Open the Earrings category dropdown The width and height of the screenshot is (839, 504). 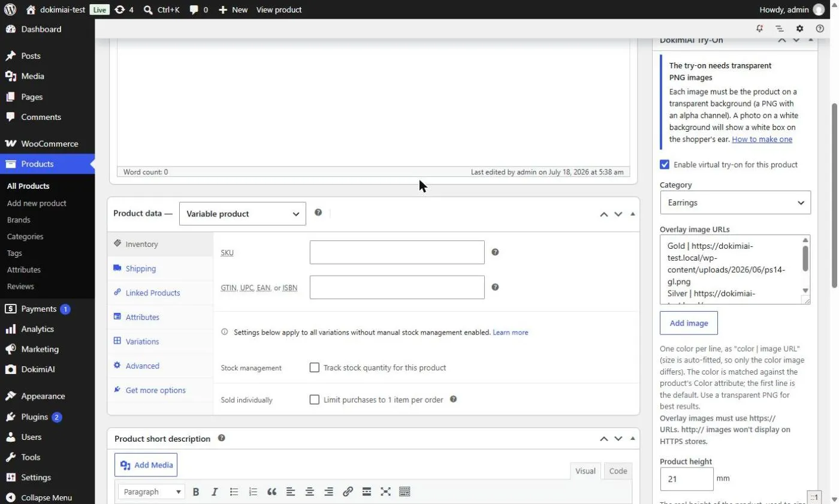click(735, 203)
